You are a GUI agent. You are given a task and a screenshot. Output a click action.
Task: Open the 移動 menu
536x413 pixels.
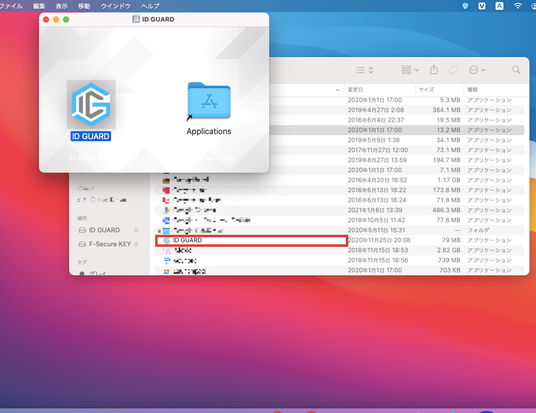(x=84, y=6)
